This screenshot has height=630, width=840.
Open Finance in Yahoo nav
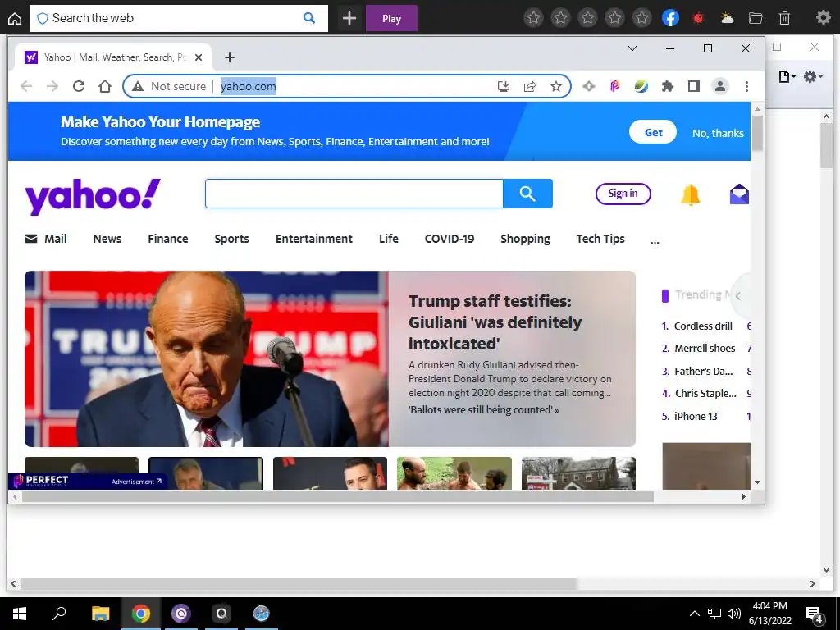pyautogui.click(x=168, y=239)
